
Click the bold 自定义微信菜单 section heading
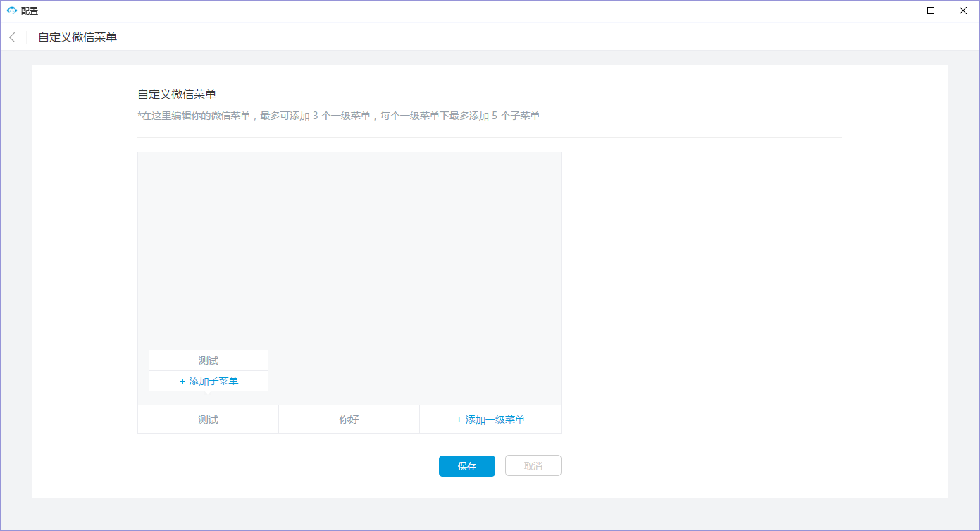pos(177,94)
